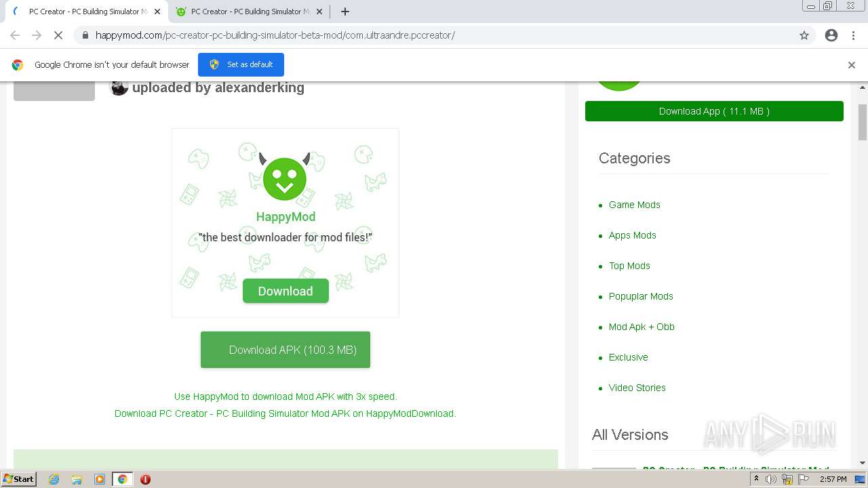
Task: Open the Download PC Creator Mod APK link
Action: coord(285,413)
